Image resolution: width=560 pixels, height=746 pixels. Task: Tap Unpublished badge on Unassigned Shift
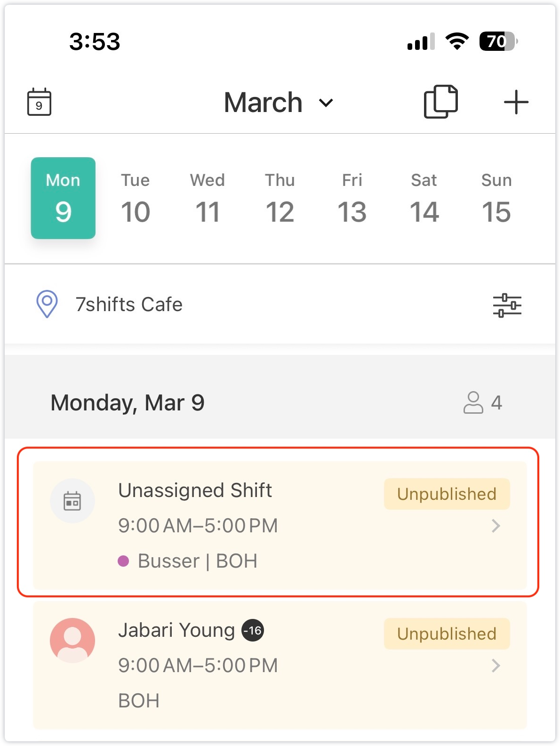447,494
